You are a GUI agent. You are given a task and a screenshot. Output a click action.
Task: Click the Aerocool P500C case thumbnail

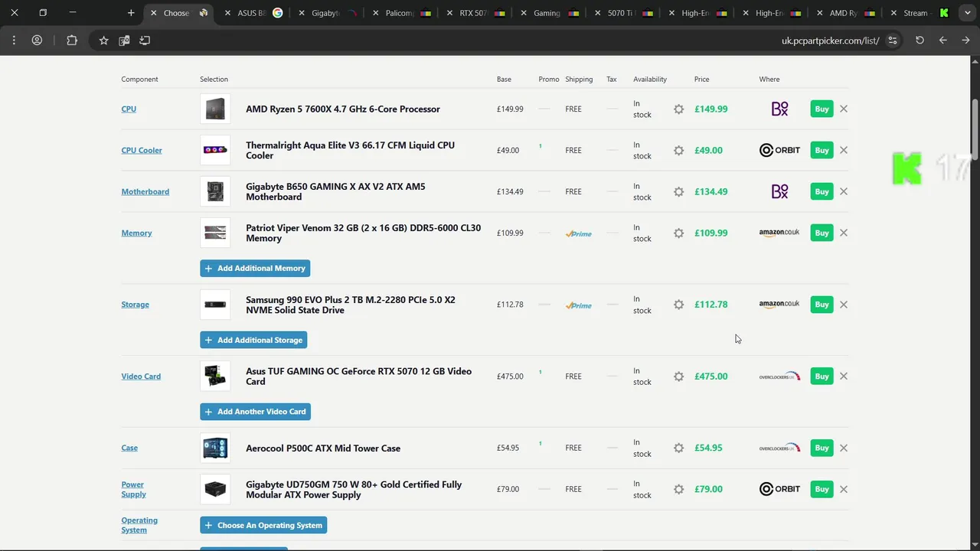215,448
